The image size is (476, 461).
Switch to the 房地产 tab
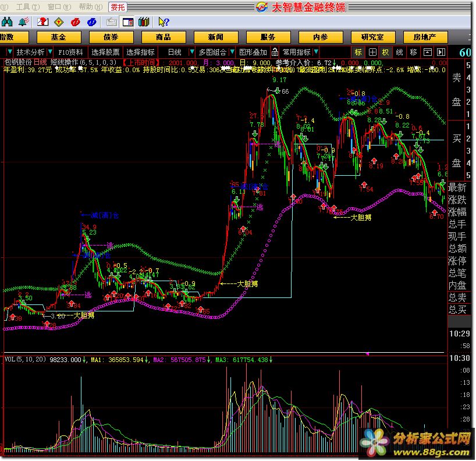[x=425, y=37]
